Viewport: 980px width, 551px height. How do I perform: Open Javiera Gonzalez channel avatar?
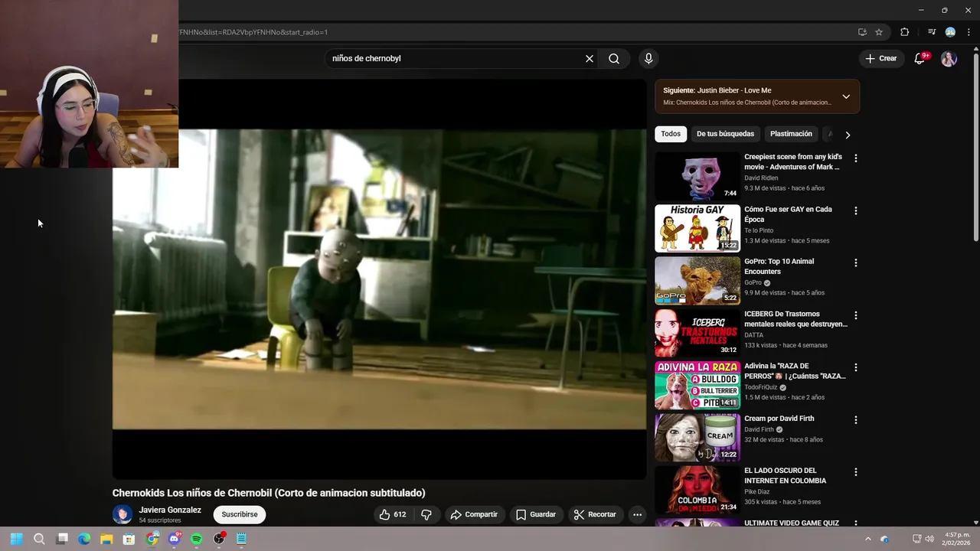(x=122, y=514)
